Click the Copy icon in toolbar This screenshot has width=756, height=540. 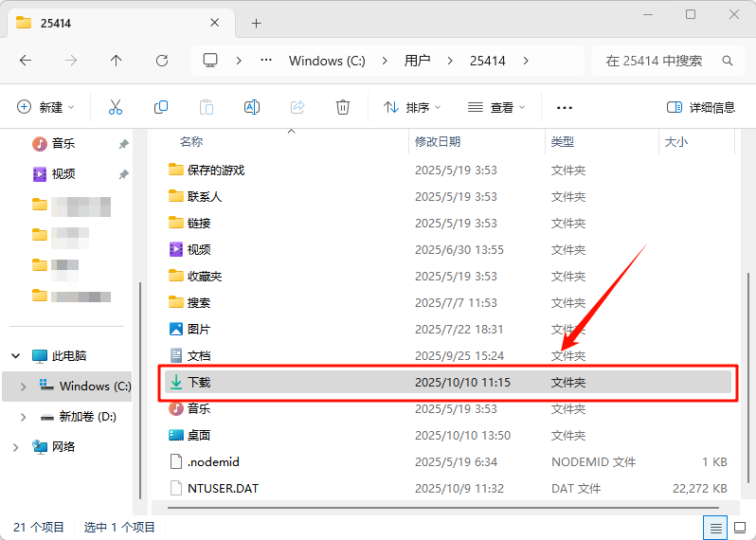[x=160, y=107]
